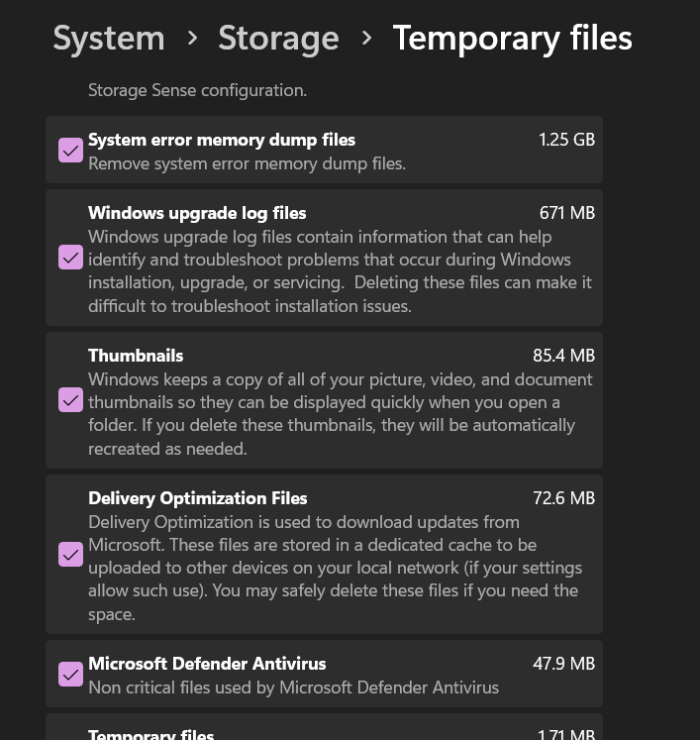Click the Temporary files page heading
Image resolution: width=700 pixels, height=740 pixels.
(x=512, y=39)
